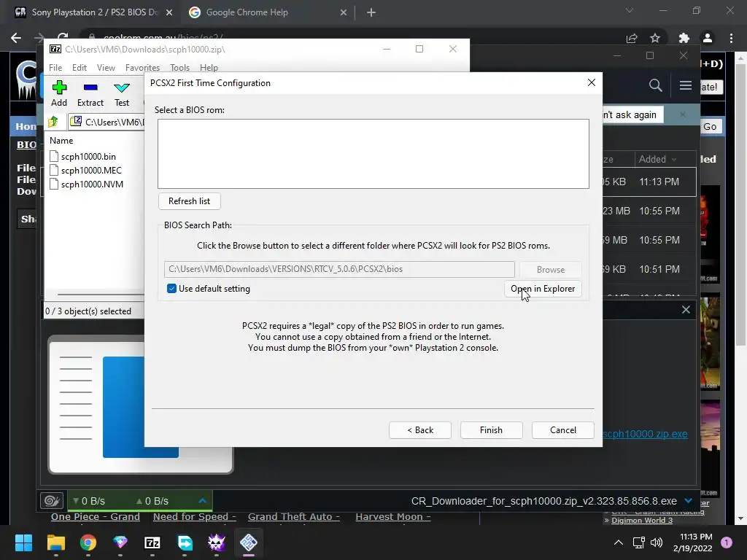Bookmark this page with star icon
Screen dimensions: 747x560
[655, 38]
